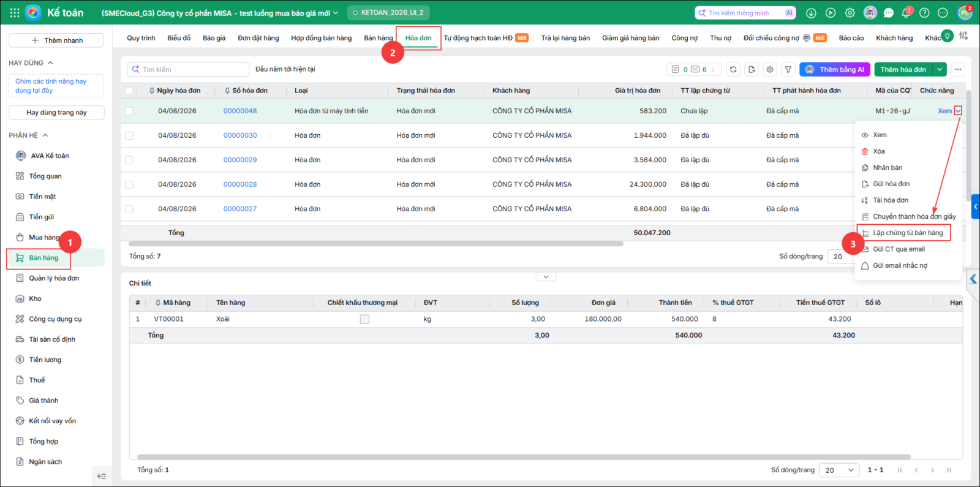Tick checkbox for invoice 00000048
Image resolution: width=980 pixels, height=487 pixels.
click(129, 111)
